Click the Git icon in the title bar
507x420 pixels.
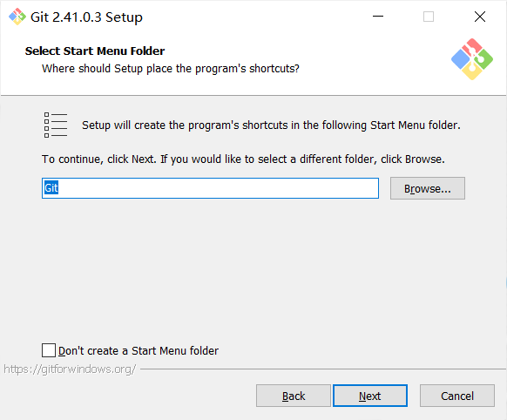(x=17, y=17)
